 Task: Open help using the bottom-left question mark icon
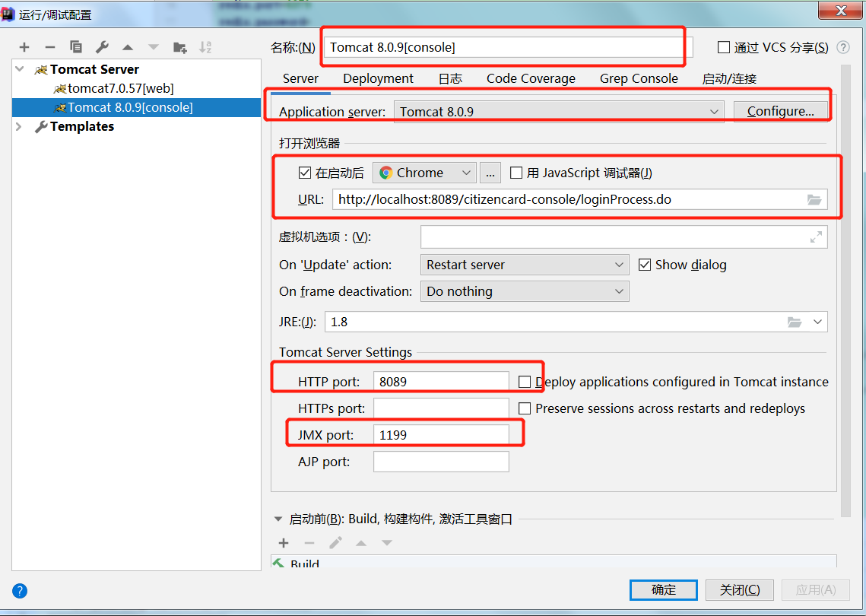pyautogui.click(x=20, y=591)
